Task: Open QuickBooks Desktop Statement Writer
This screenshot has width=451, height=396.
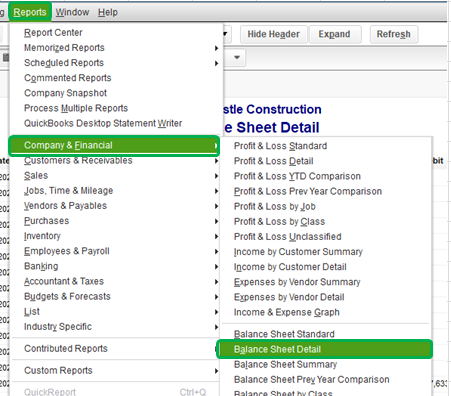Action: pos(116,123)
